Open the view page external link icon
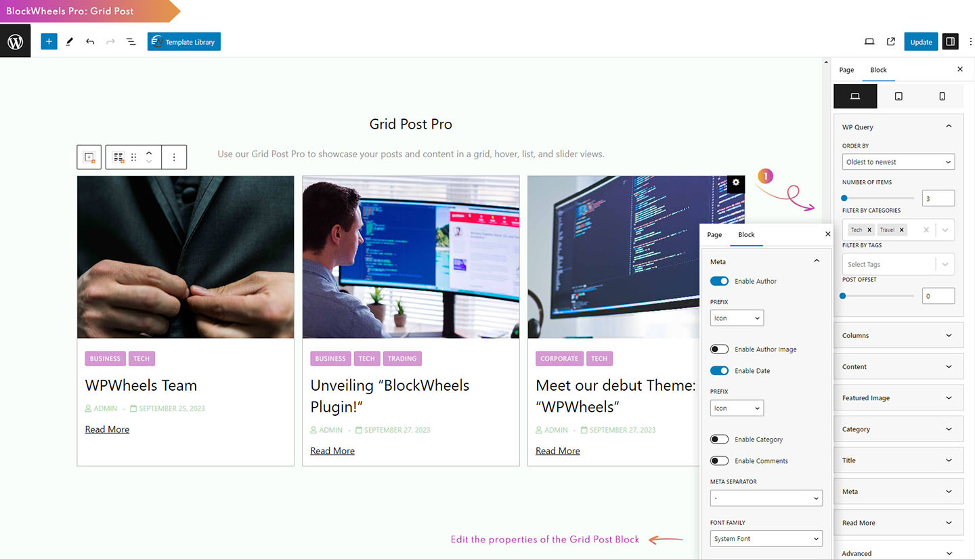This screenshot has width=975, height=560. click(x=891, y=42)
